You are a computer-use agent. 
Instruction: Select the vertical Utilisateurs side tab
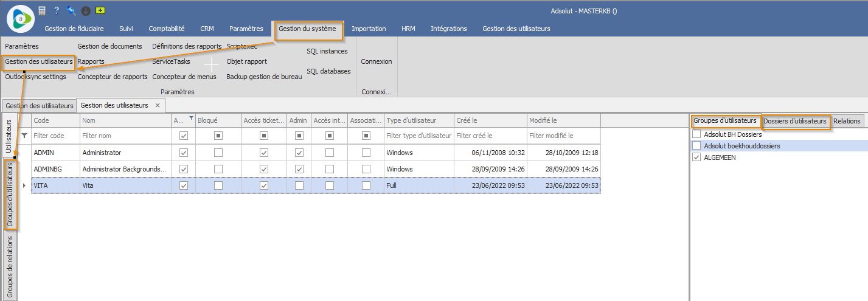click(10, 136)
